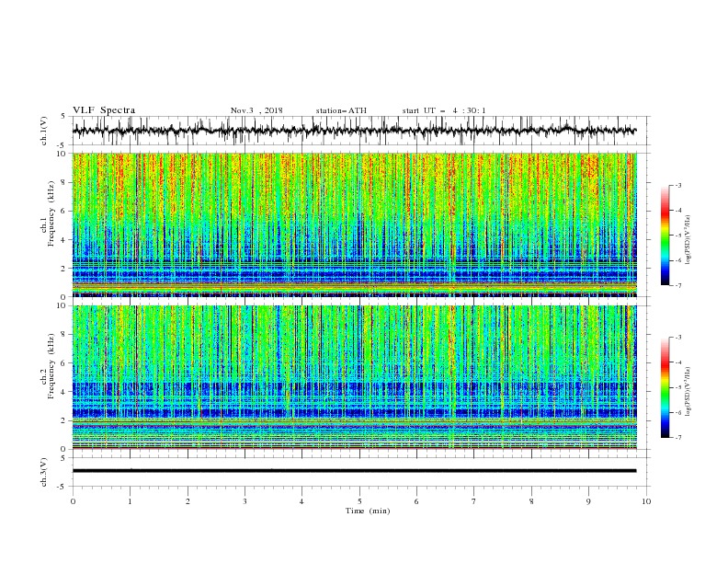Click the color bar next to ch.2 spectrogram
728x563 pixels.
coord(665,387)
